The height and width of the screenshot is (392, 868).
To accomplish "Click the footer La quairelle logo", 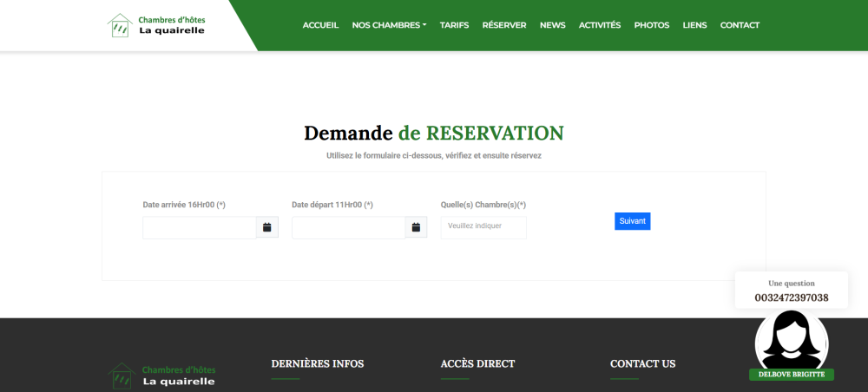I will point(161,375).
